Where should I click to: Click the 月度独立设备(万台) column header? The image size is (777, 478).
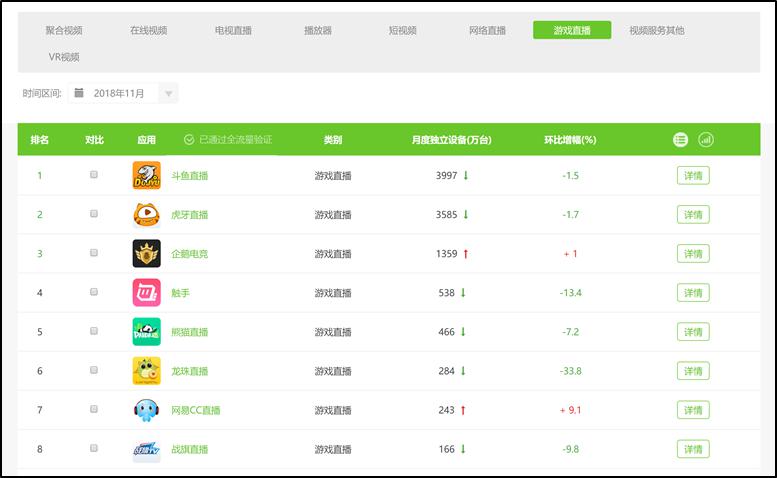click(x=451, y=140)
